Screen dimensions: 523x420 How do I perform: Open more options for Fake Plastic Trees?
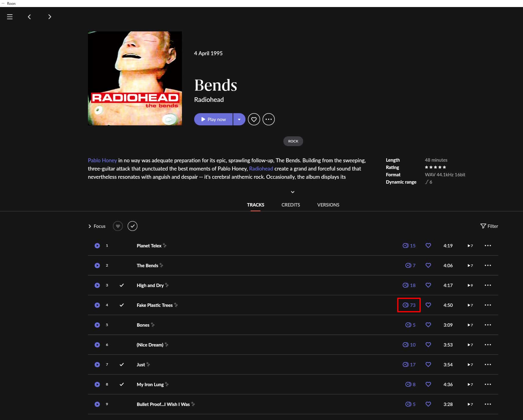(x=488, y=305)
